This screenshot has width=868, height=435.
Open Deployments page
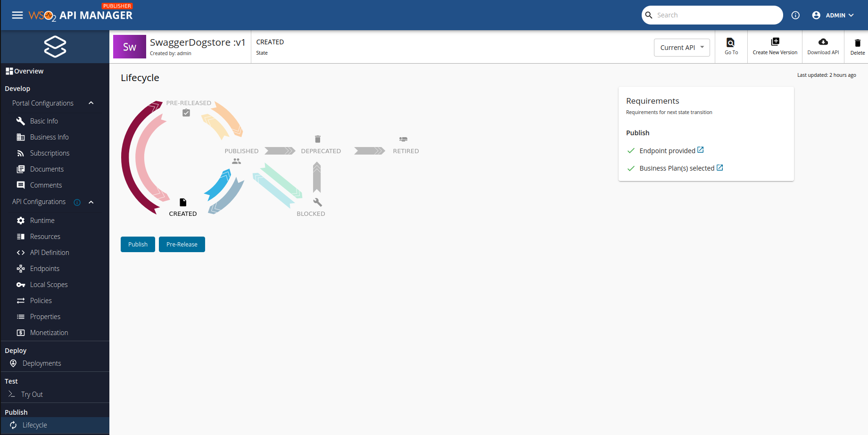pos(41,363)
